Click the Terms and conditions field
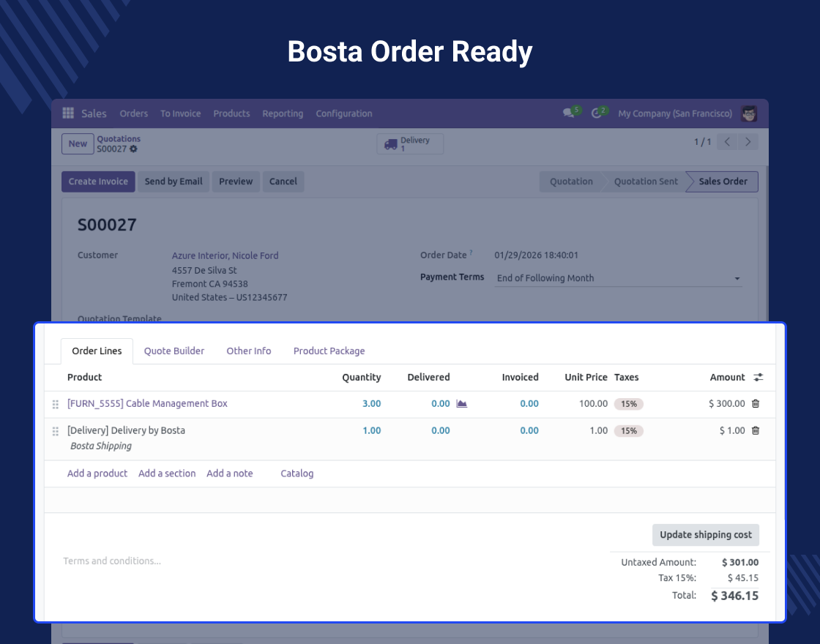 112,561
